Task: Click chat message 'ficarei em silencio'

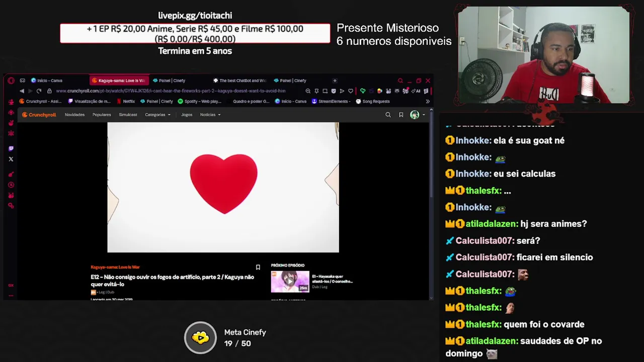Action: pyautogui.click(x=554, y=257)
